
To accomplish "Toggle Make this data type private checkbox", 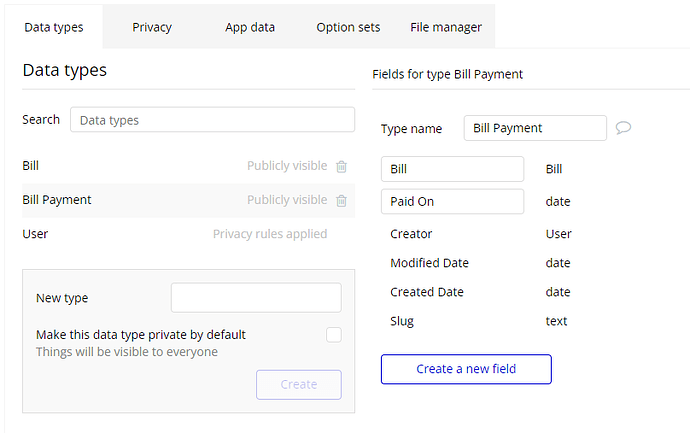I will coord(334,335).
